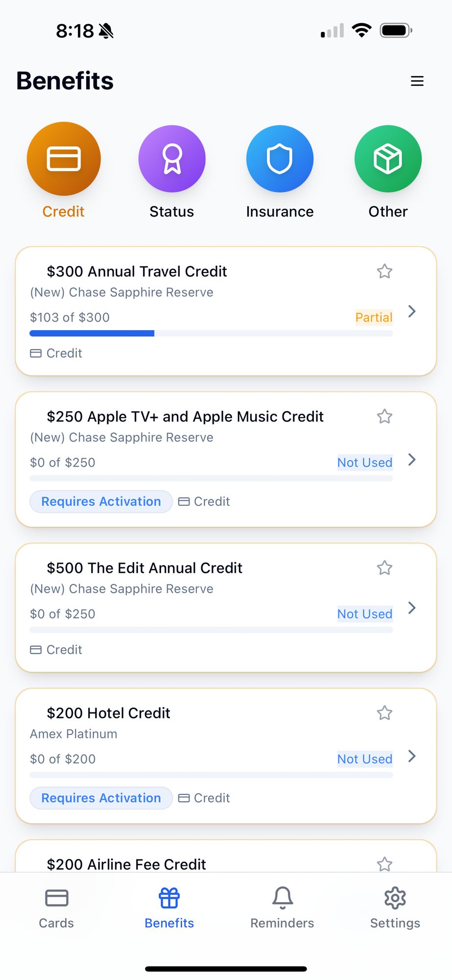Select the orange Credit category icon

[x=64, y=159]
